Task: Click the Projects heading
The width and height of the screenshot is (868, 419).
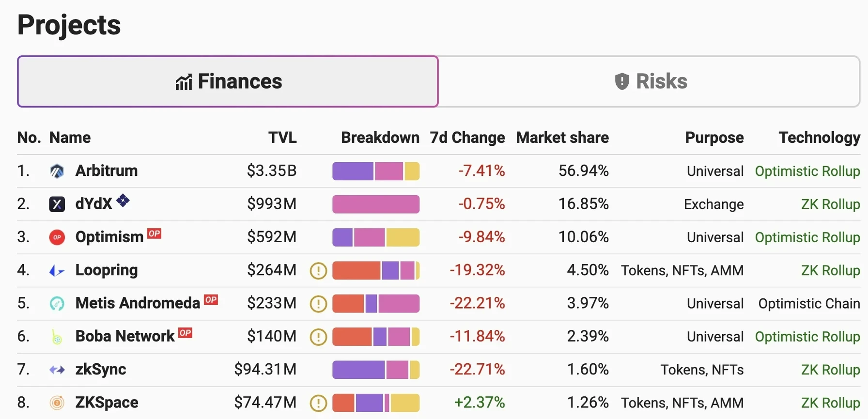Action: coord(69,25)
